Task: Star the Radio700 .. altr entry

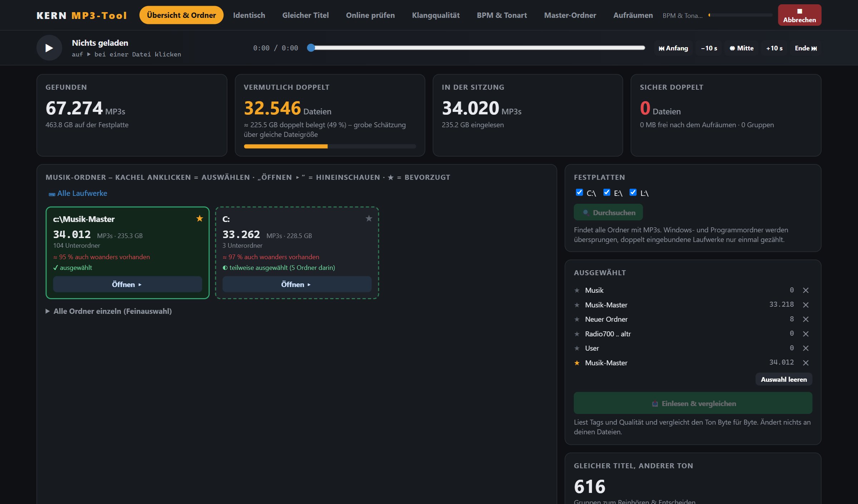Action: [577, 334]
